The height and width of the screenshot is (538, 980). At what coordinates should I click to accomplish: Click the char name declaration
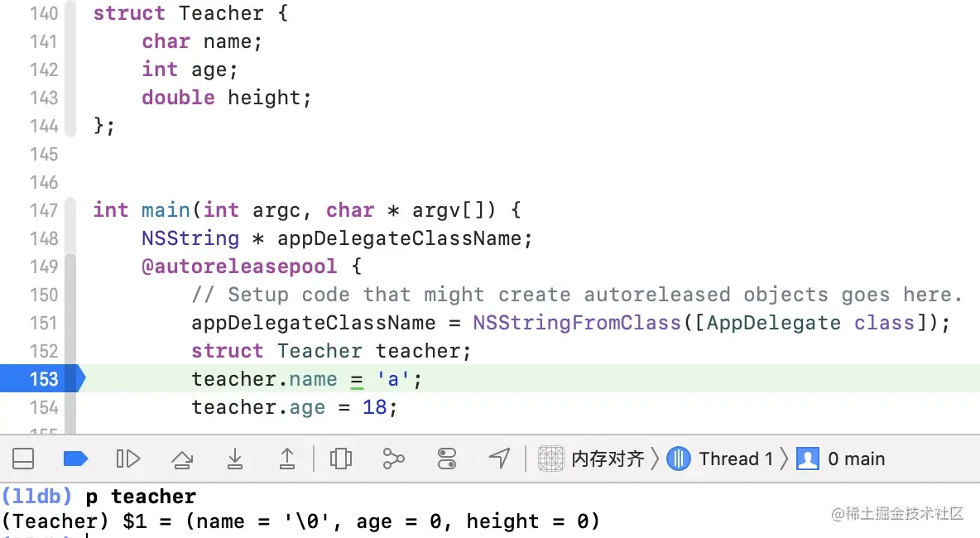(x=202, y=41)
